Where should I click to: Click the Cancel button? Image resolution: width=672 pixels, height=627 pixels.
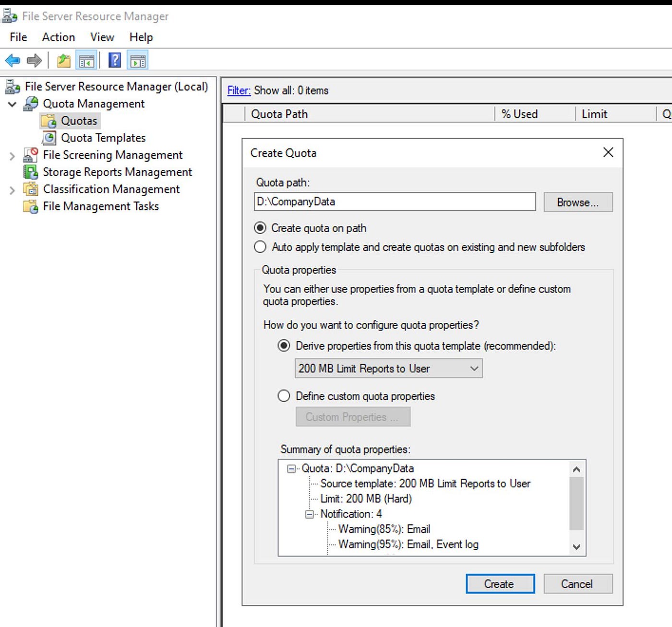577,584
